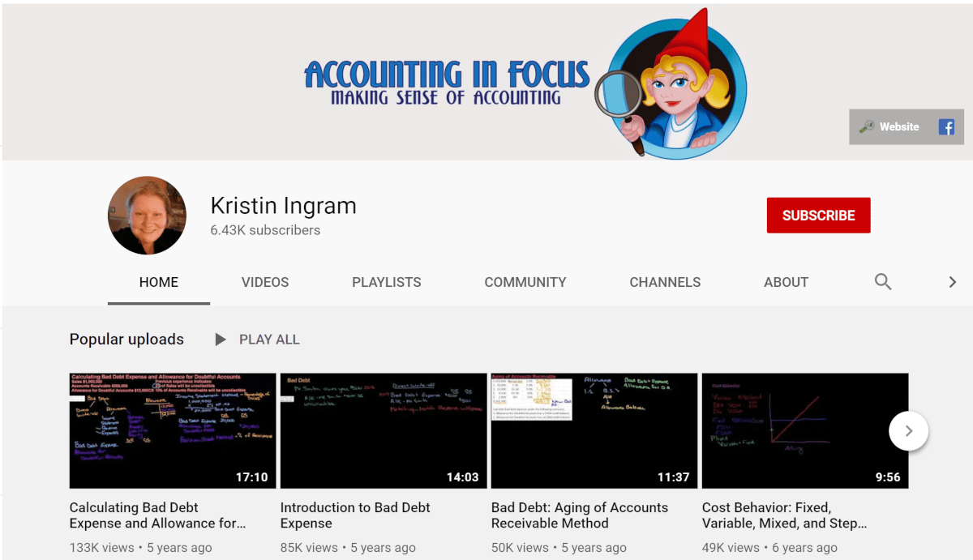The height and width of the screenshot is (560, 973).
Task: Click the title Calculating Bad Debt Expense and Allowance
Action: point(157,515)
